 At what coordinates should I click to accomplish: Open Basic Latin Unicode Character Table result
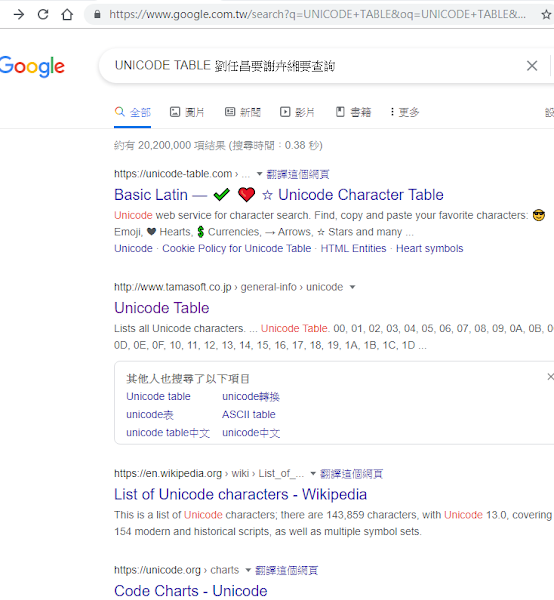279,195
